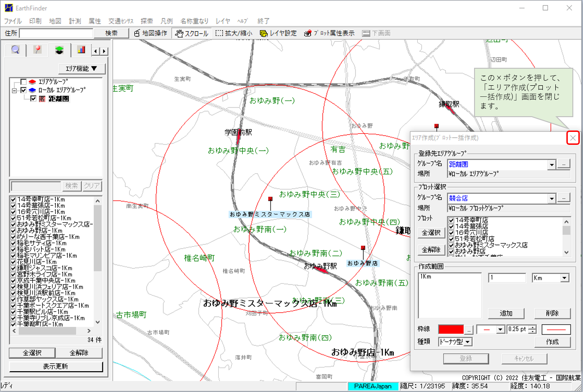
Task: Click the area list vertical scrollbar thumb
Action: (97, 238)
